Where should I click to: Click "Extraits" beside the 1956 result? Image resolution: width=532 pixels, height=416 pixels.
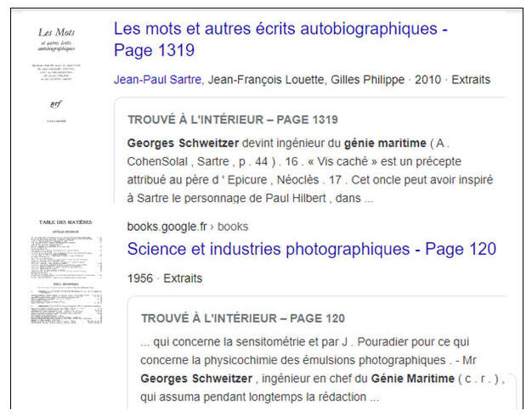pos(183,278)
